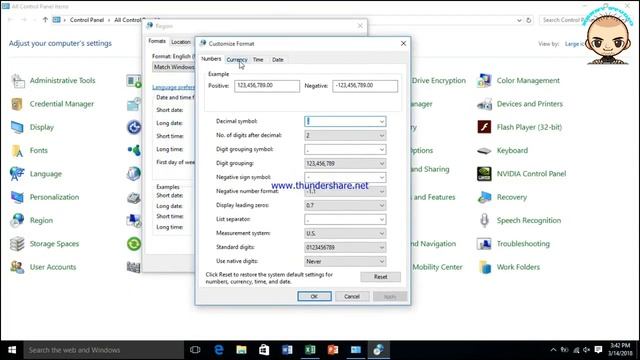The height and width of the screenshot is (360, 640).
Task: Switch to the Date tab
Action: (x=278, y=60)
